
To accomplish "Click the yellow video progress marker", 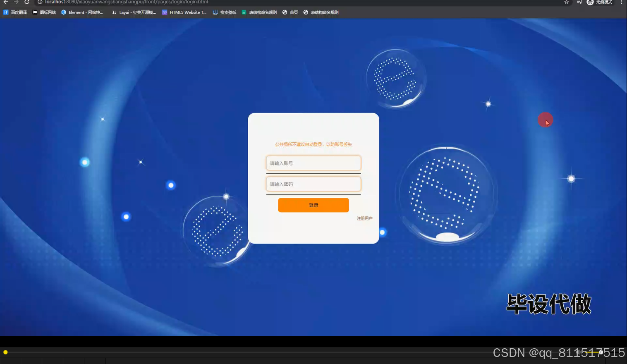I will point(5,352).
